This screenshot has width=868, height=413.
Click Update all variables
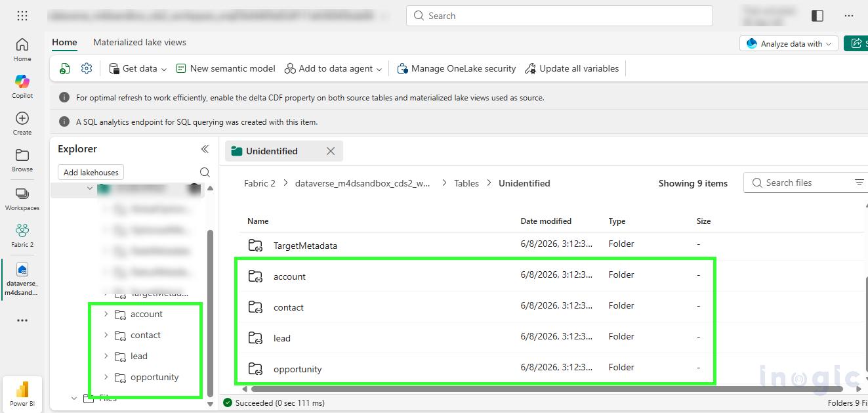click(x=571, y=68)
